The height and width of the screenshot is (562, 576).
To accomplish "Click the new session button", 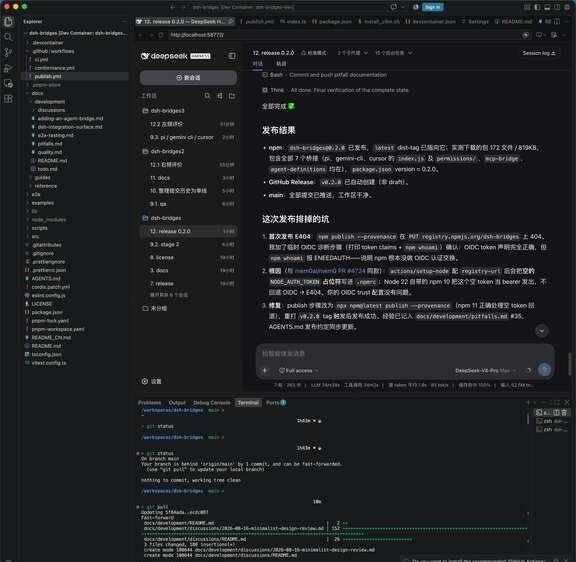I will [x=188, y=78].
